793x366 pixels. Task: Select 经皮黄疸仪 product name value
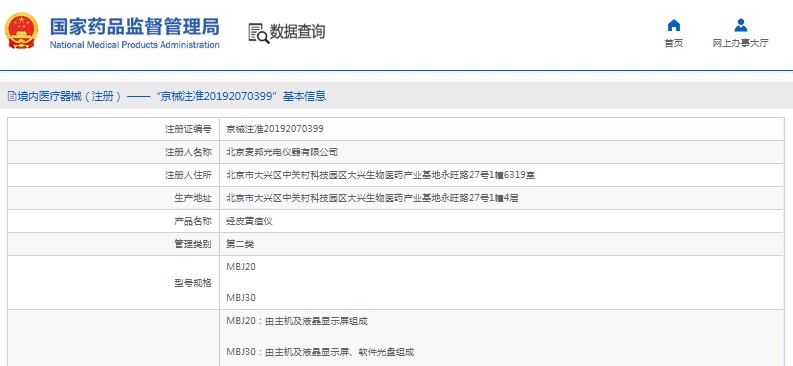249,221
